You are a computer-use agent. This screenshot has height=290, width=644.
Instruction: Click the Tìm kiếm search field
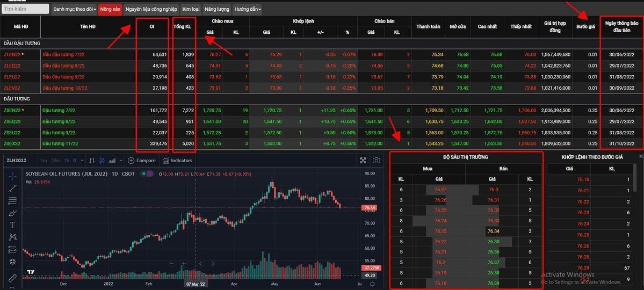pos(25,9)
